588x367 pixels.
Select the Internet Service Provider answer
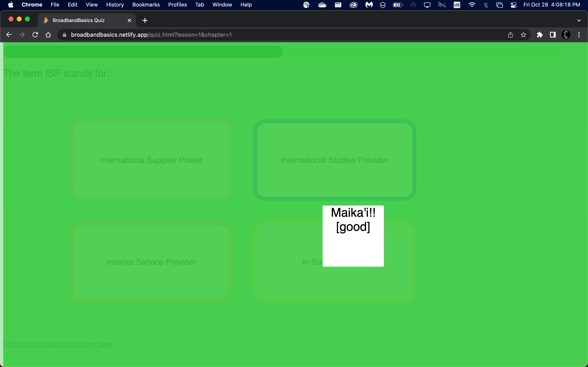pyautogui.click(x=151, y=262)
